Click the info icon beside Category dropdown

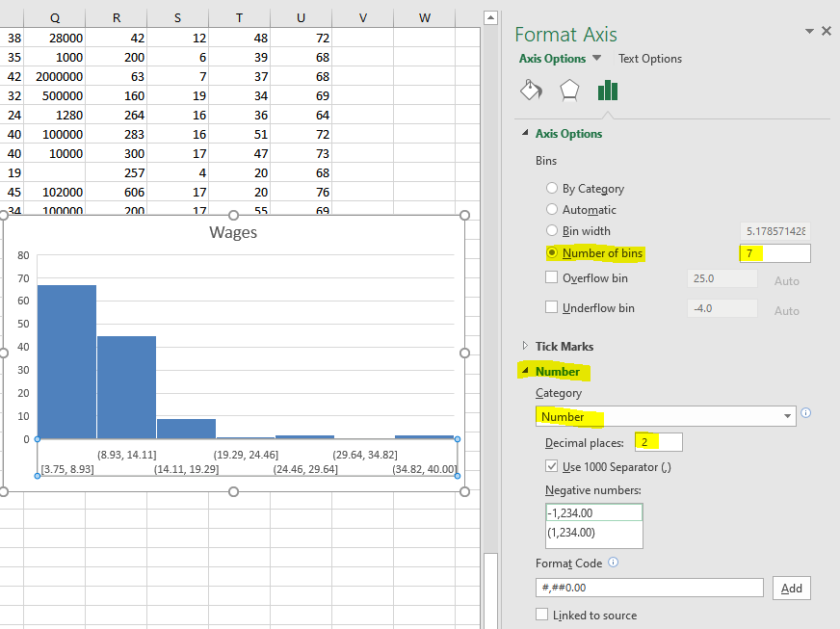click(806, 413)
